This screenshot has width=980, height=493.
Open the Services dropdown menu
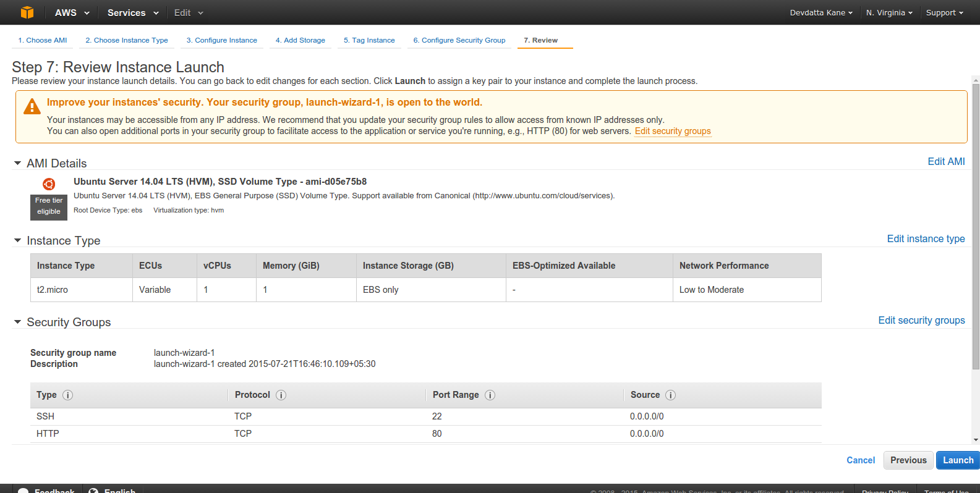[133, 12]
